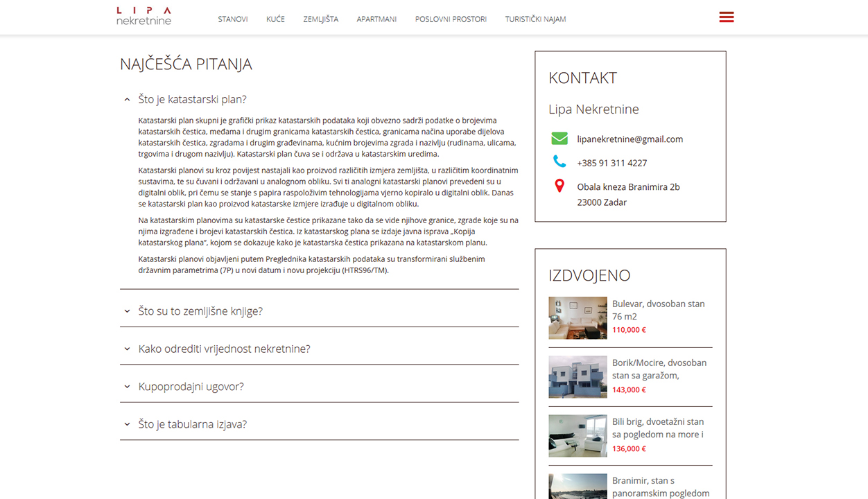Click the Bulevar apartment thumbnail image

click(x=578, y=318)
